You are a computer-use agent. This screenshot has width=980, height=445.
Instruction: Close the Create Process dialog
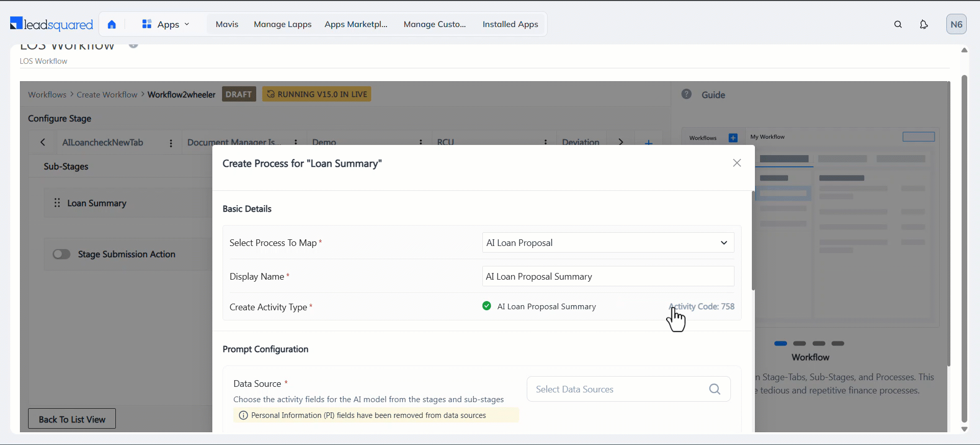point(737,163)
